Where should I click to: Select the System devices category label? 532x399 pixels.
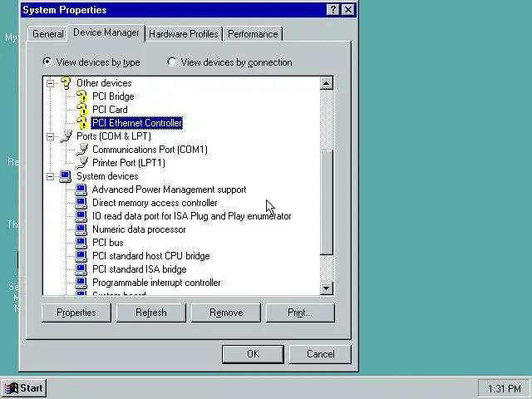coord(107,176)
